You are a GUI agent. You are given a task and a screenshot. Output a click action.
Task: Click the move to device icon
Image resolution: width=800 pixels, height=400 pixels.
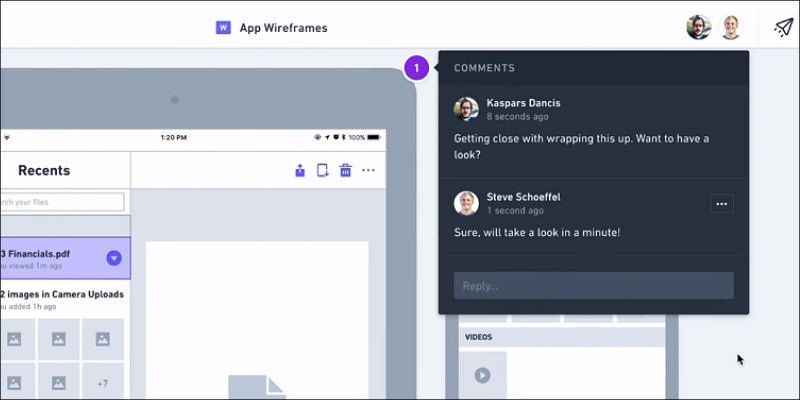point(322,170)
